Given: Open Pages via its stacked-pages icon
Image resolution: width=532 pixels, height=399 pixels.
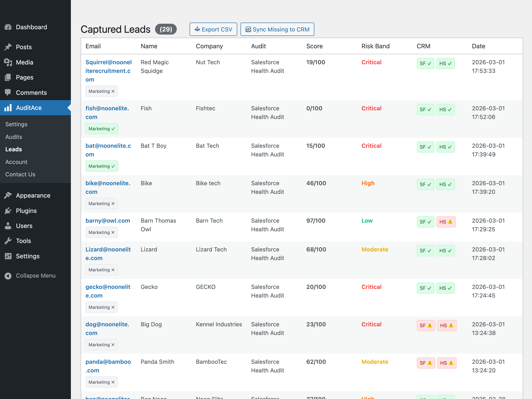Looking at the screenshot, I should [x=8, y=77].
